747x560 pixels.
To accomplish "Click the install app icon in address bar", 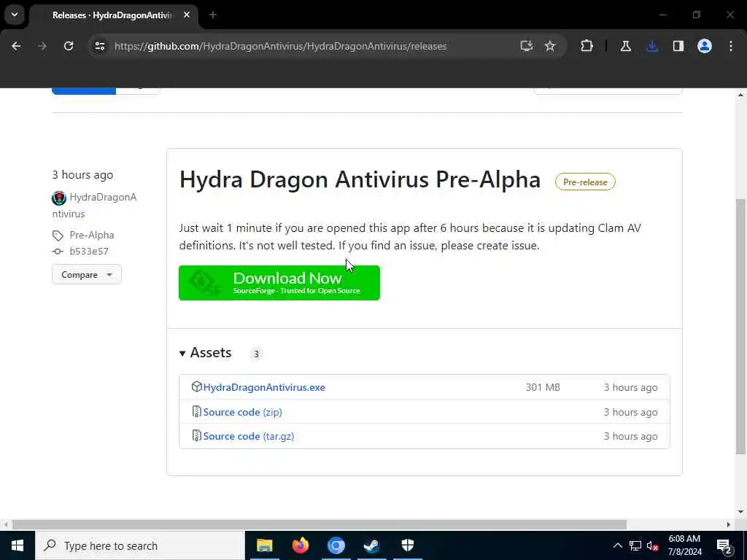I will pos(526,46).
